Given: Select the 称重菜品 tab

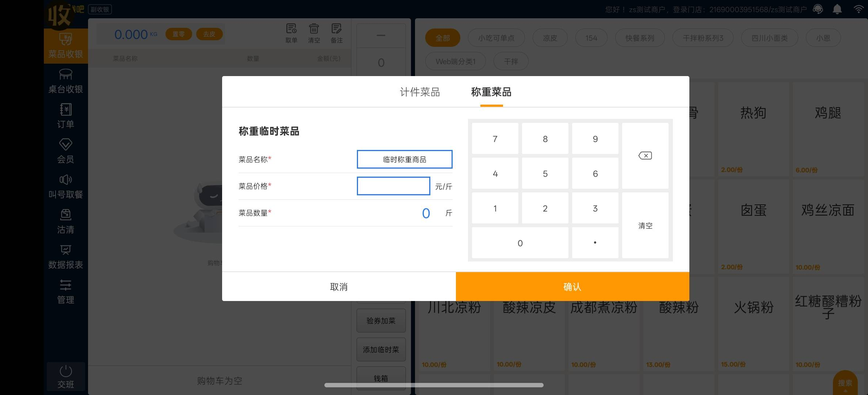Looking at the screenshot, I should [491, 92].
